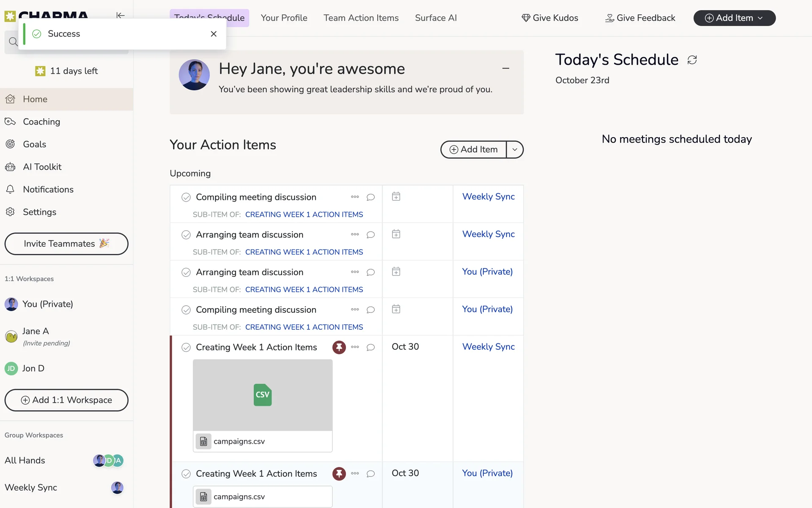812x508 pixels.
Task: Open the campaigns.csv preview thumbnail
Action: click(263, 395)
